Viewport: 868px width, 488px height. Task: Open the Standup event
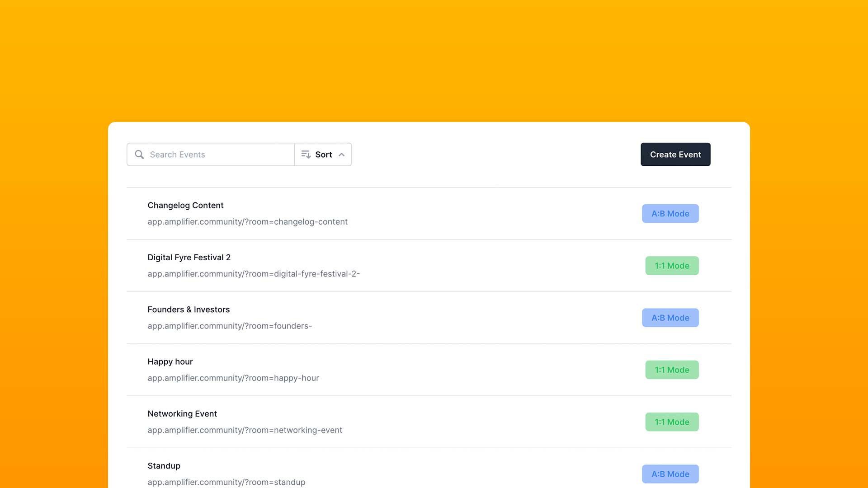(164, 465)
